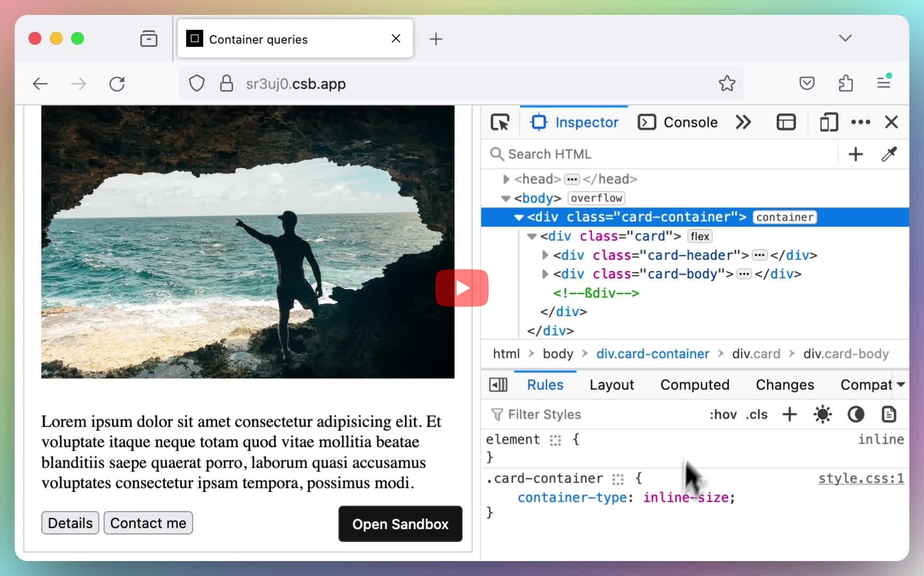The height and width of the screenshot is (576, 924).
Task: Toggle the overflow badge on body
Action: click(596, 198)
